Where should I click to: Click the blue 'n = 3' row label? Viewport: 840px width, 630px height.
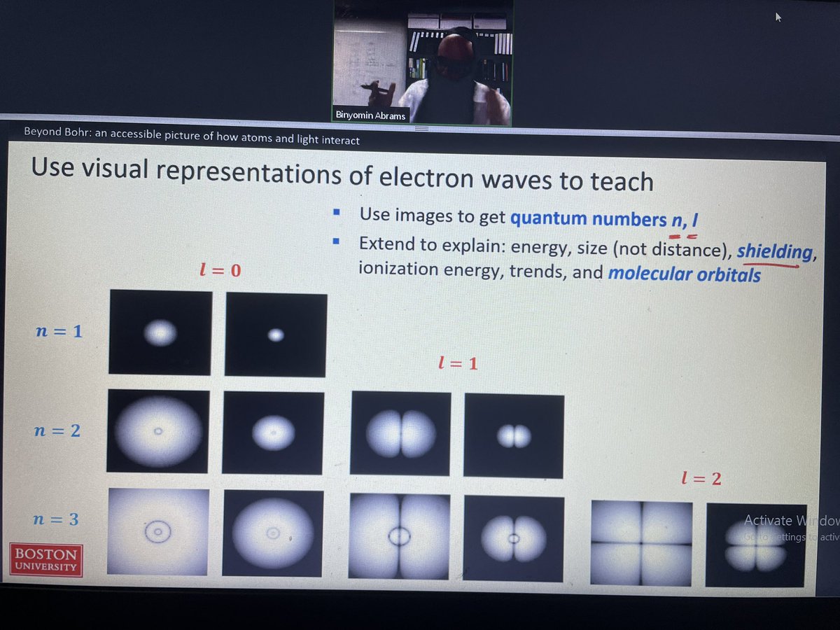pos(56,519)
